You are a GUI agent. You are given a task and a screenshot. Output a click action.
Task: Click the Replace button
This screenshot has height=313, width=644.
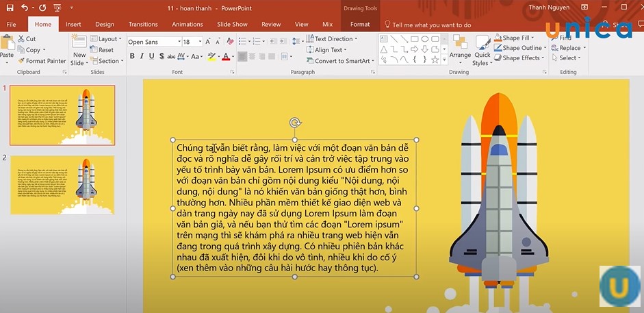click(x=569, y=48)
